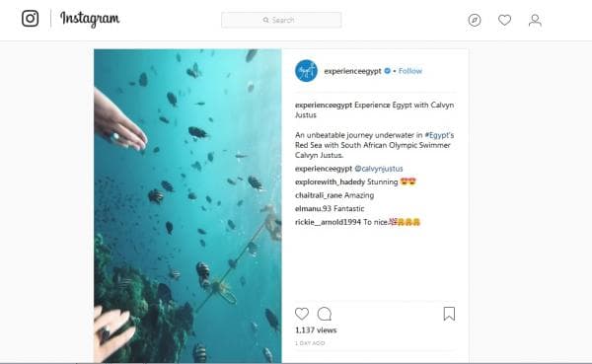This screenshot has width=592, height=364.
Task: Open rickie__arnold1994 commenter profile
Action: tap(328, 222)
